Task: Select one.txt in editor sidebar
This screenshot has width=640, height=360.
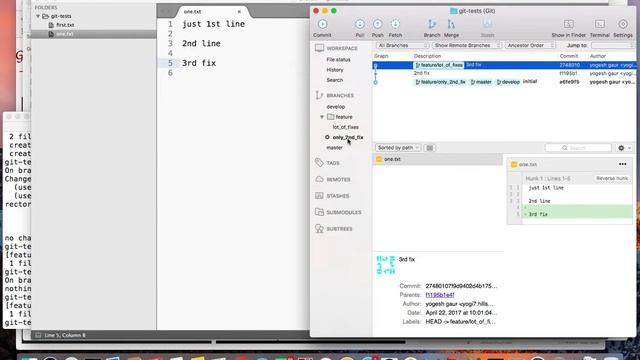Action: (65, 34)
